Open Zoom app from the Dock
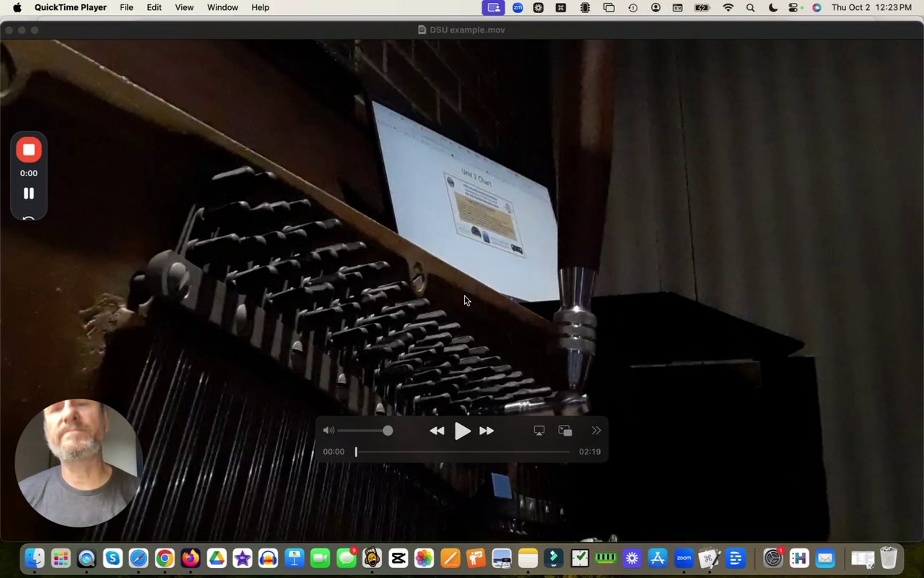The image size is (924, 578). click(x=683, y=558)
